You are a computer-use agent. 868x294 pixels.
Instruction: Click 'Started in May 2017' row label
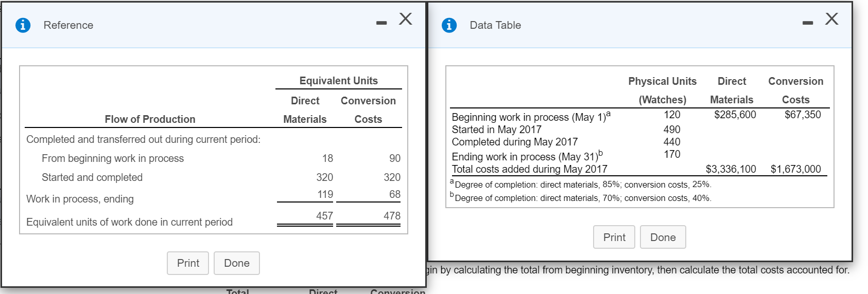coord(496,130)
